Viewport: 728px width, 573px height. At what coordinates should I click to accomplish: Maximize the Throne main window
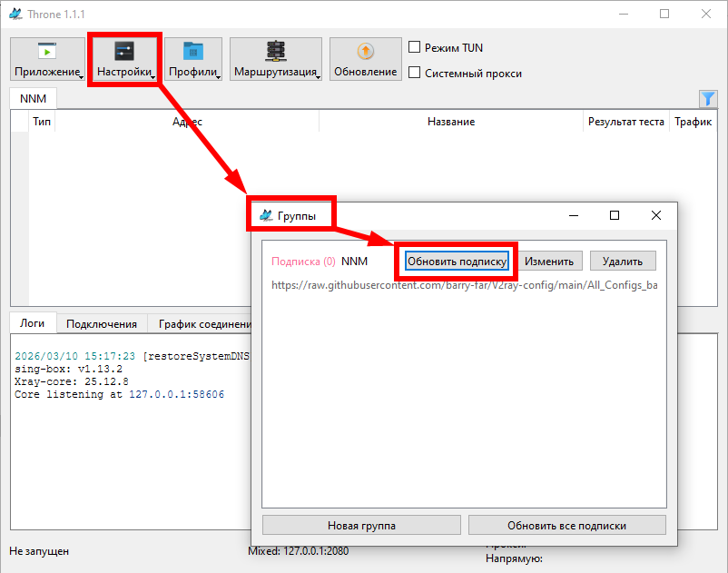664,14
